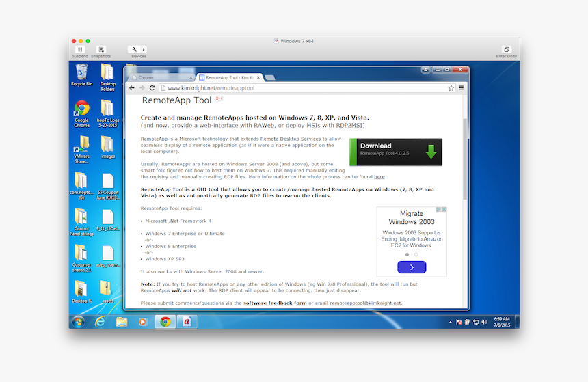The image size is (588, 382).
Task: Go back in the browser
Action: [x=132, y=87]
